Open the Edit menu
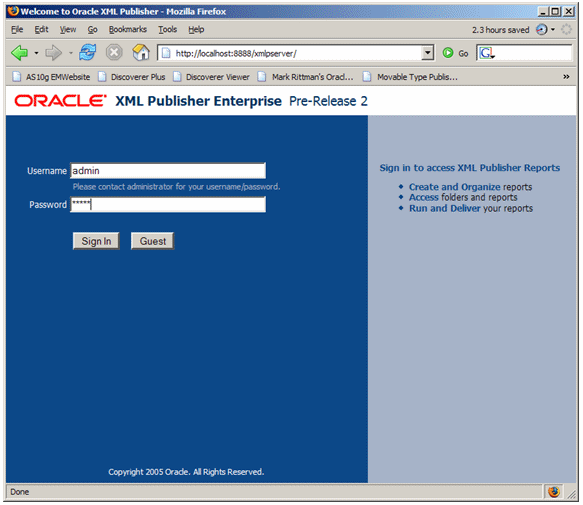This screenshot has height=505, width=583. 41,29
